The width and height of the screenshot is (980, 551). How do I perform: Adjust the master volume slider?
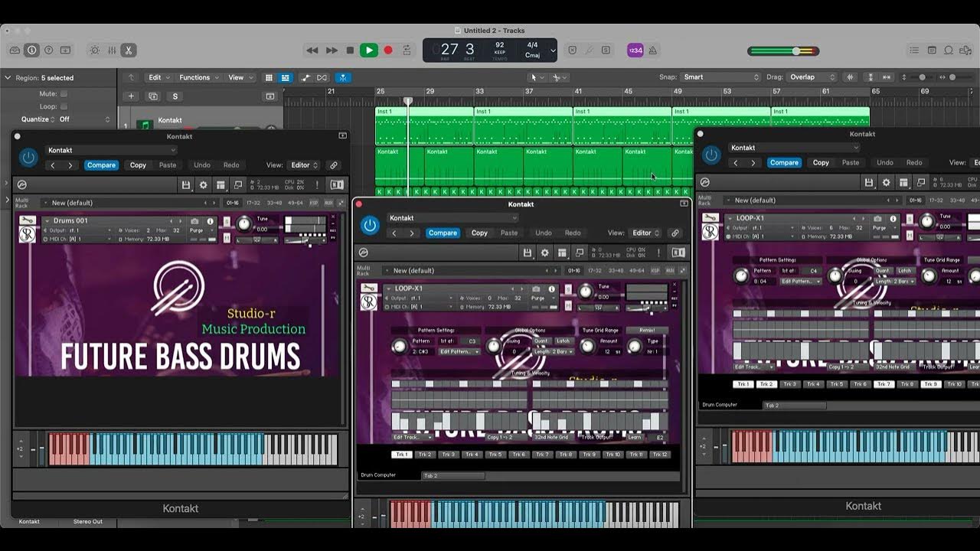tap(783, 51)
